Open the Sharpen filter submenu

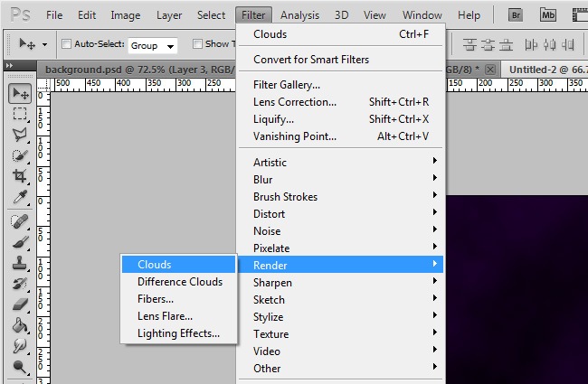click(340, 282)
